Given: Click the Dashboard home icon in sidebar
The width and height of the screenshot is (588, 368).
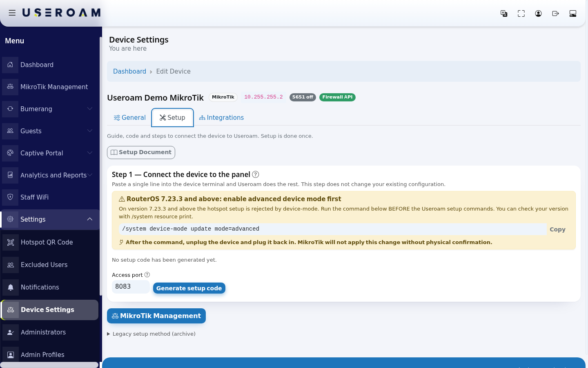Looking at the screenshot, I should (x=10, y=65).
